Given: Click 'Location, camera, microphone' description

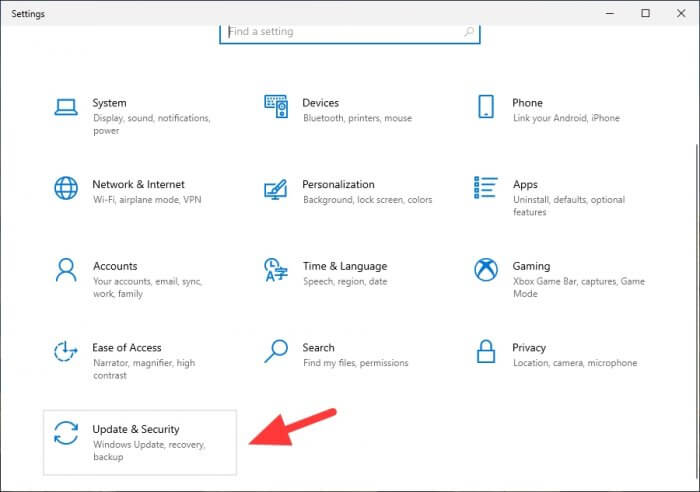Looking at the screenshot, I should click(575, 363).
